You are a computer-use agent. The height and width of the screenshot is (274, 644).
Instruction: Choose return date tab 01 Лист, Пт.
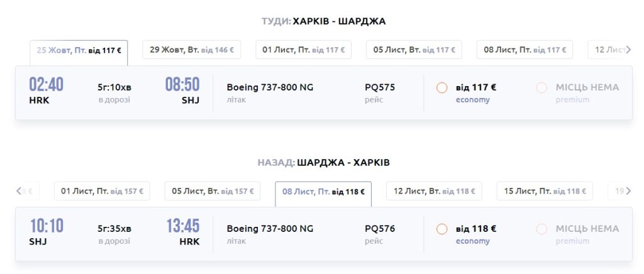point(102,191)
